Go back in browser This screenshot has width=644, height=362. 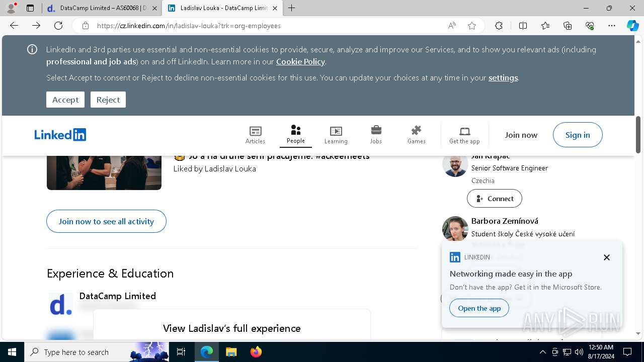pos(14,26)
